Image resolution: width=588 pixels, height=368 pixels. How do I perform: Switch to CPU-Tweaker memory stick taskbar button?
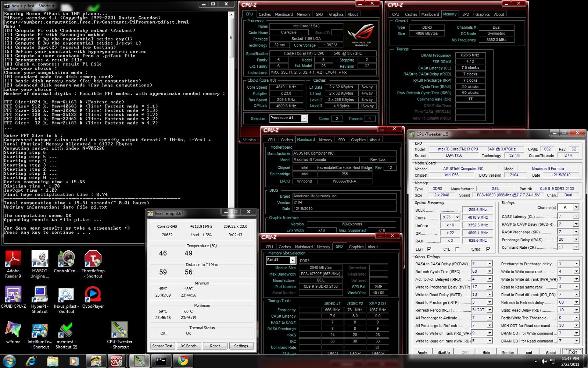point(139,361)
